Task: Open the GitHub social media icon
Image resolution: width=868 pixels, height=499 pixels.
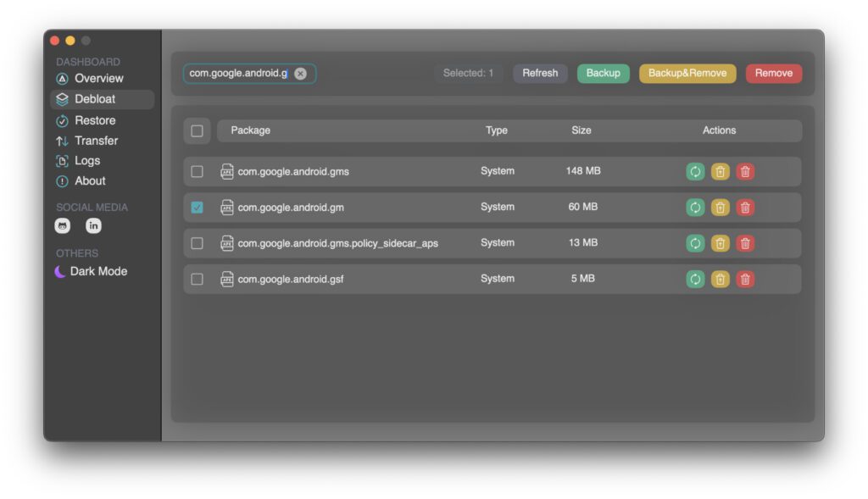Action: tap(63, 226)
